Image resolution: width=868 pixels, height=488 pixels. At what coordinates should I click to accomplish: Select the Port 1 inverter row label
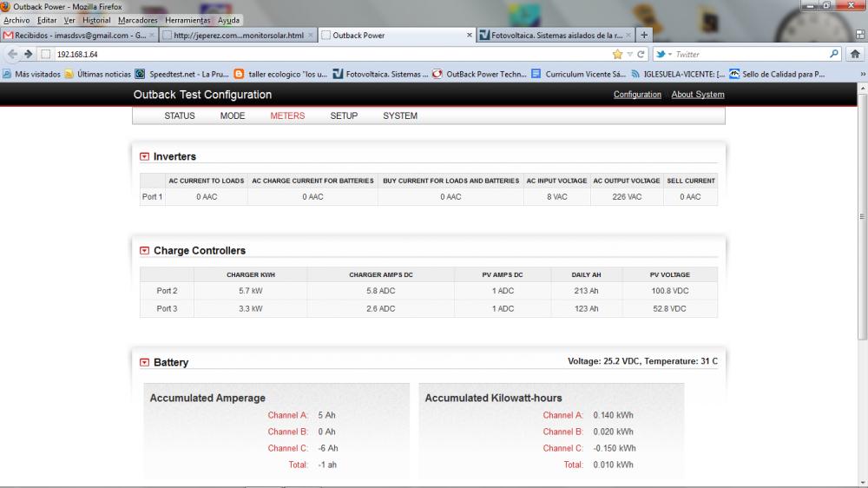152,196
